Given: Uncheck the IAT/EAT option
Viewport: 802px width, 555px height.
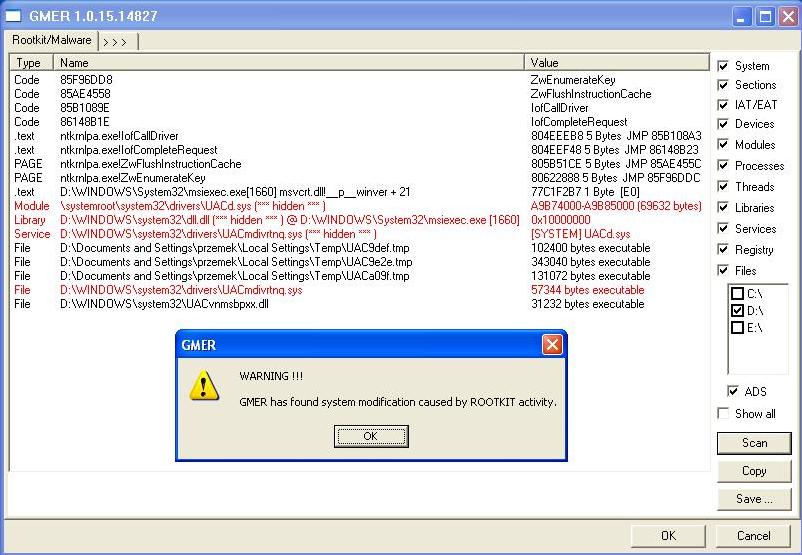Looking at the screenshot, I should tap(723, 105).
